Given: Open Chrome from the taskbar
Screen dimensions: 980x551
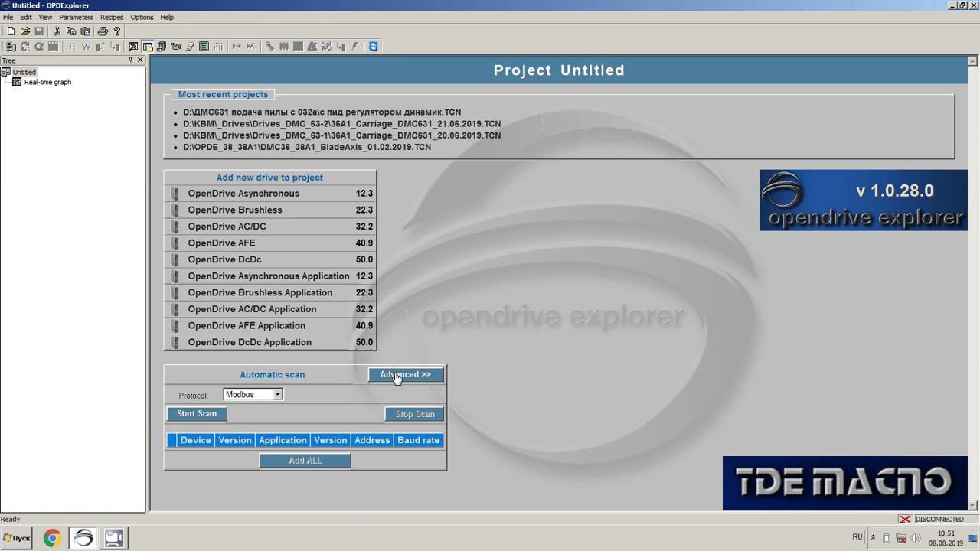Looking at the screenshot, I should (x=52, y=538).
